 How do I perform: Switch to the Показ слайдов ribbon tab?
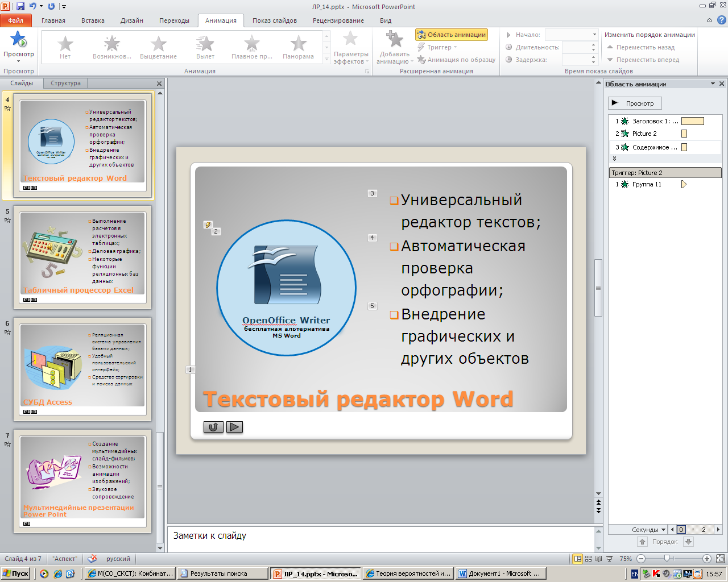click(275, 20)
